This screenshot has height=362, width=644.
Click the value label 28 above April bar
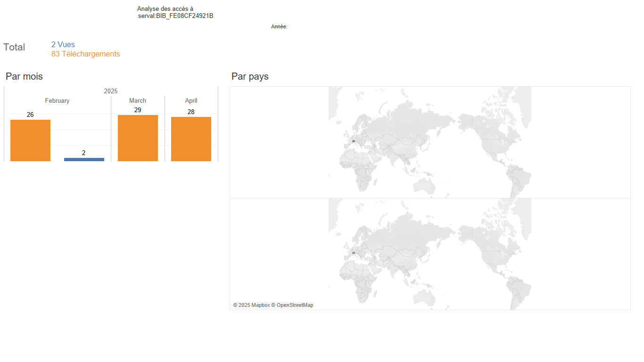[191, 112]
